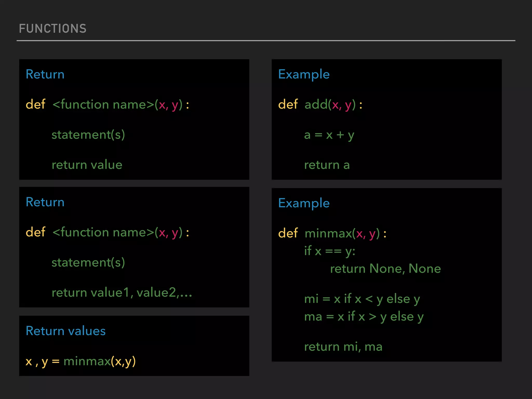This screenshot has height=399, width=532.
Task: Click 'return None, None' line
Action: [x=385, y=269]
